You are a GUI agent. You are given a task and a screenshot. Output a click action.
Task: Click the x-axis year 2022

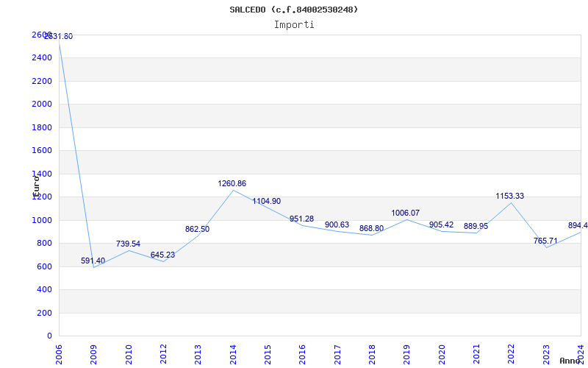512,354
